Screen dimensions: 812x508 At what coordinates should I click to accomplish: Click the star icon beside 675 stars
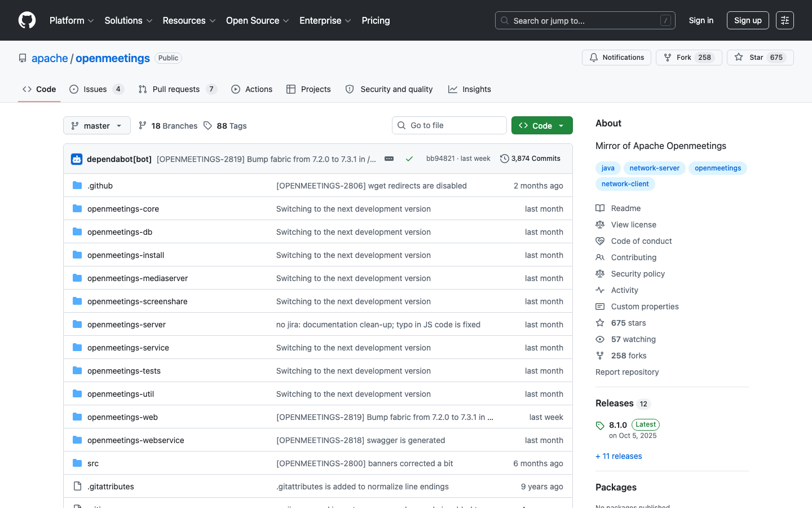pyautogui.click(x=600, y=323)
